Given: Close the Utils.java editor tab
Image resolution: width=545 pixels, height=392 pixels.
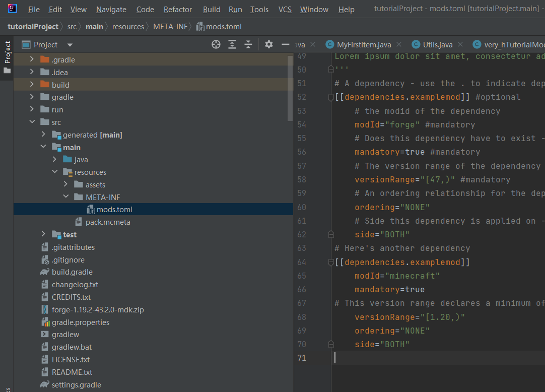Looking at the screenshot, I should pos(460,44).
